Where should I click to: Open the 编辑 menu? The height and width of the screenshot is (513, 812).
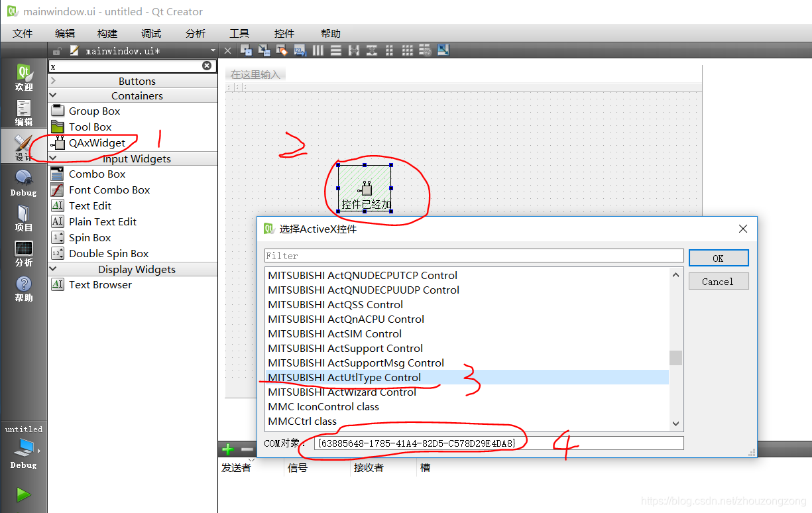tap(65, 33)
